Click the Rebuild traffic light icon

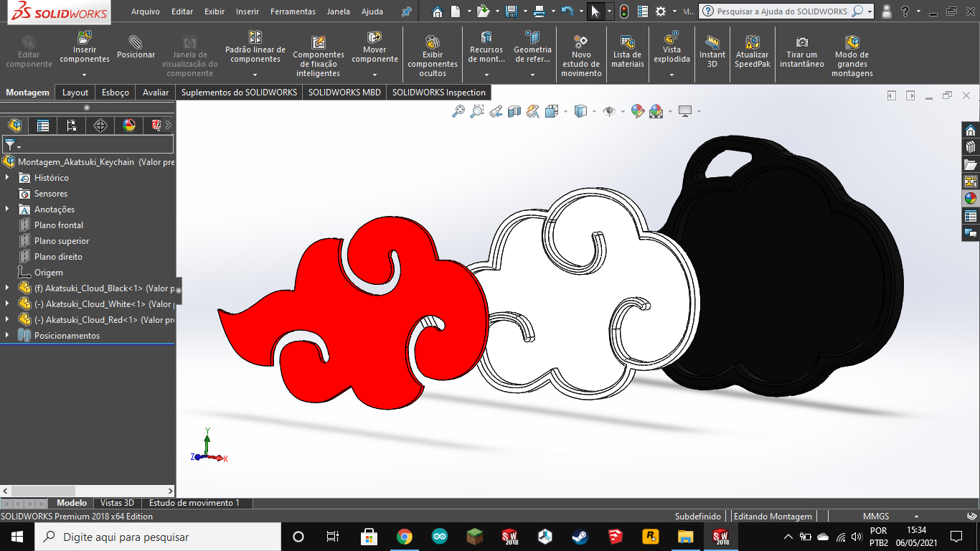[x=624, y=11]
